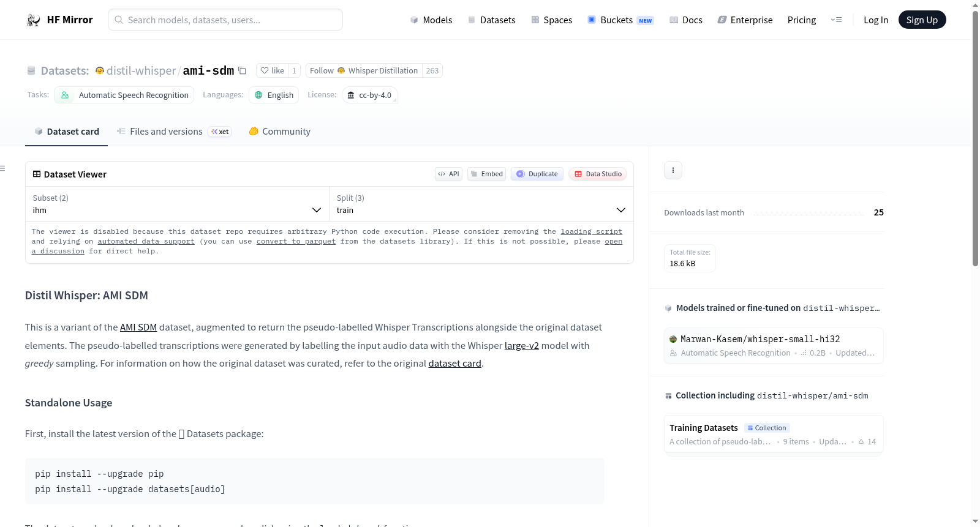Viewport: 980px width, 527px height.
Task: Follow Whisper Distillation organization
Action: [x=364, y=70]
